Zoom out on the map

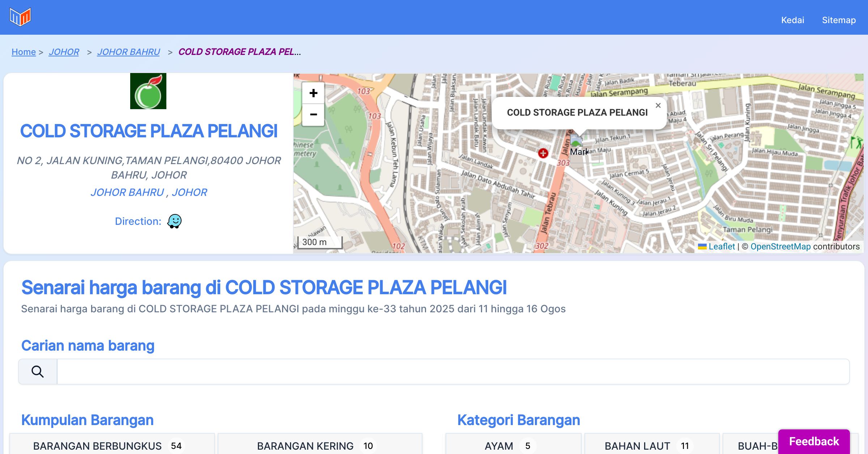(x=313, y=115)
